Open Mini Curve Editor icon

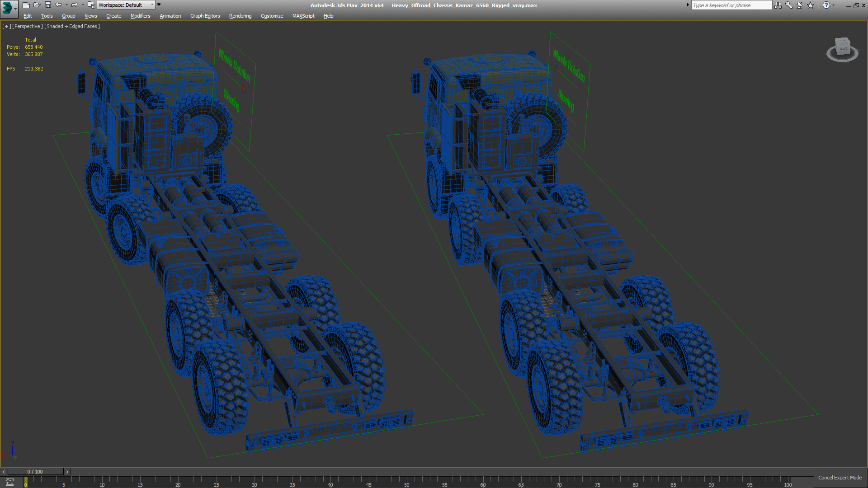pos(9,482)
